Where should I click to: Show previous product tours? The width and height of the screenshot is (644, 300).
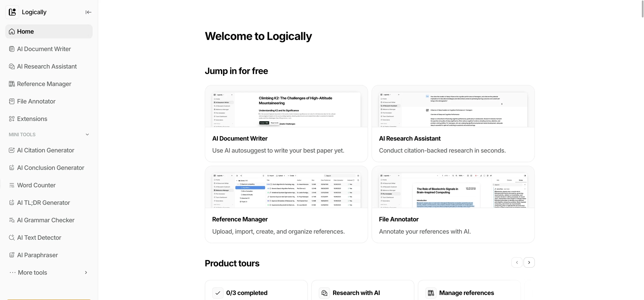517,262
